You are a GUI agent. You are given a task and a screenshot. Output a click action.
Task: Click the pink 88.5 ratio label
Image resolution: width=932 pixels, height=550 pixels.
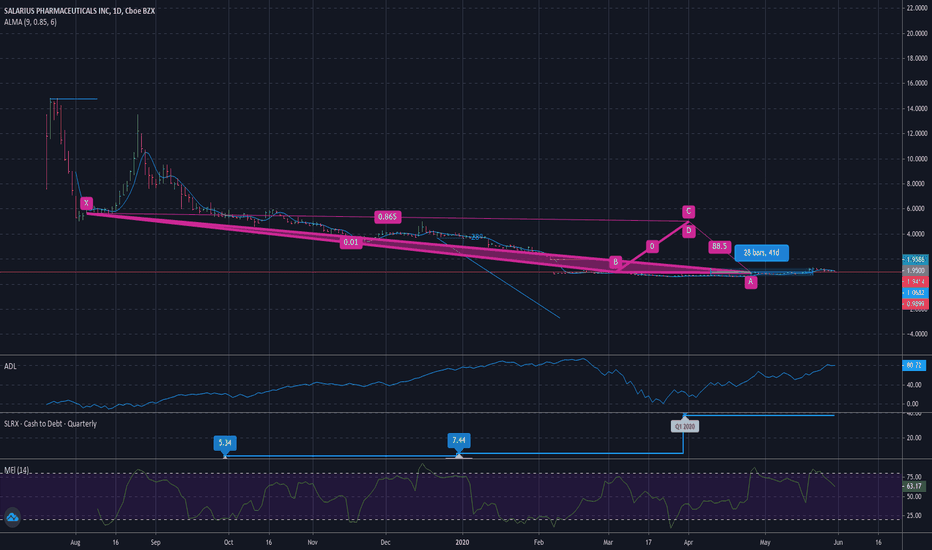point(719,246)
